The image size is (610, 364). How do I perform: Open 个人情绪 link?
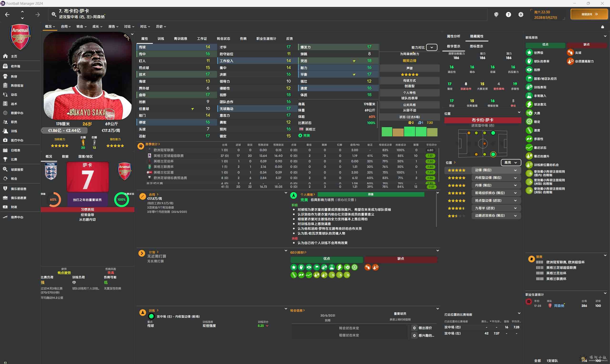click(x=308, y=194)
